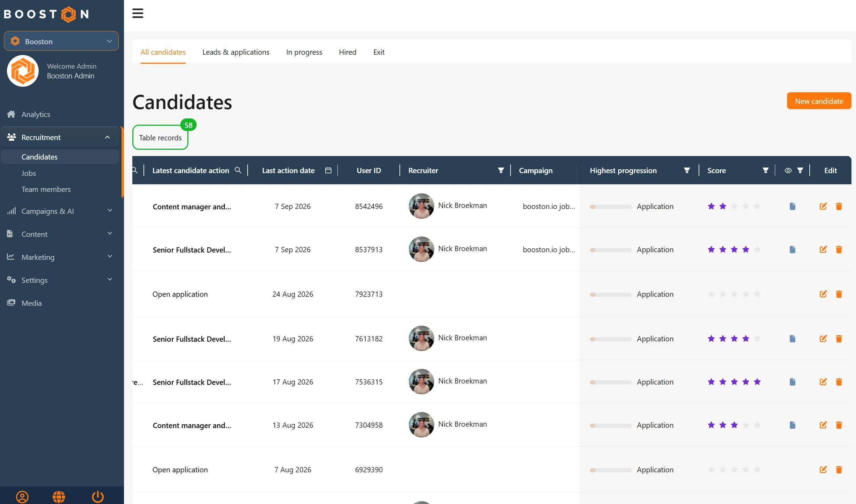Click campaign booston.io job for user 8537913

[x=548, y=249]
